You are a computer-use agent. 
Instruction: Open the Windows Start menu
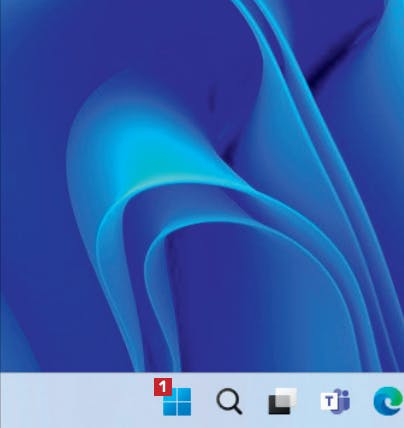click(177, 402)
